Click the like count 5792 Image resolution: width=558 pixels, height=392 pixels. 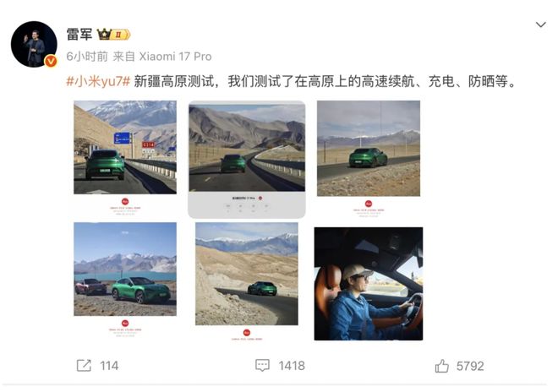click(x=470, y=366)
